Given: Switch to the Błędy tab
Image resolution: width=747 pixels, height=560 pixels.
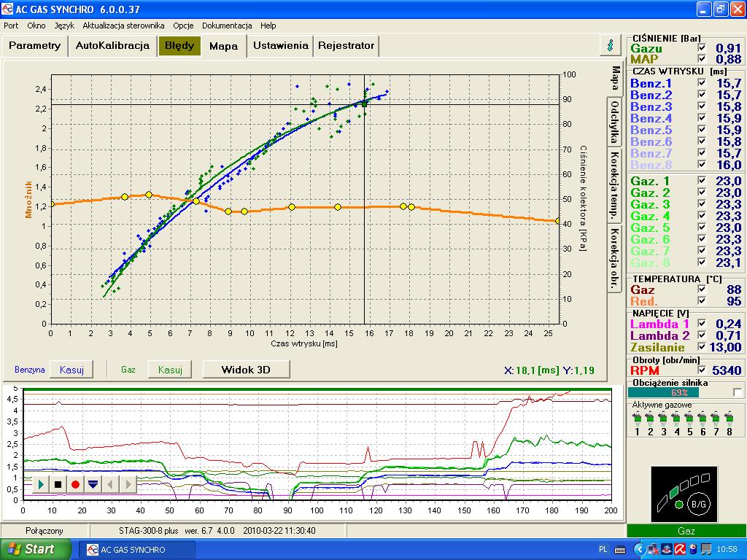Looking at the screenshot, I should click(179, 45).
